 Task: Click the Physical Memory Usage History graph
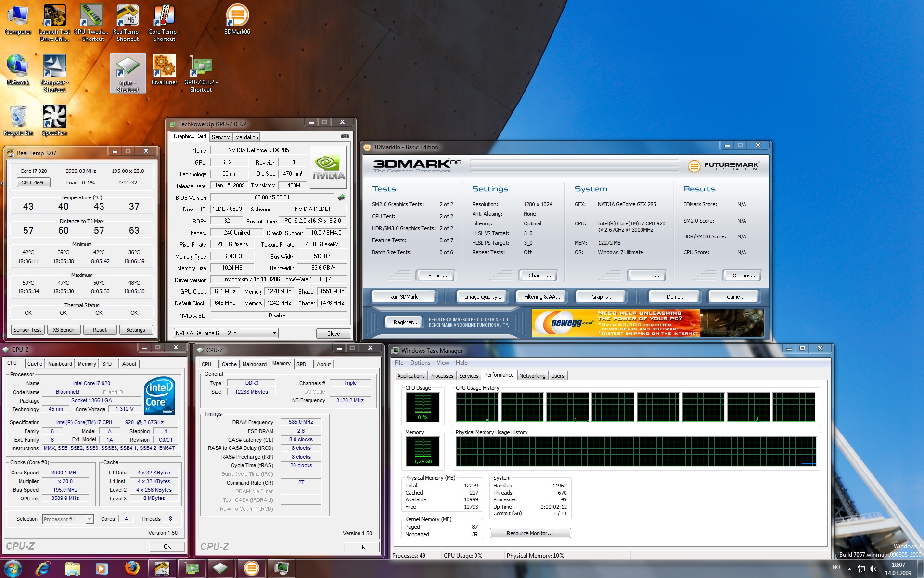coord(636,452)
